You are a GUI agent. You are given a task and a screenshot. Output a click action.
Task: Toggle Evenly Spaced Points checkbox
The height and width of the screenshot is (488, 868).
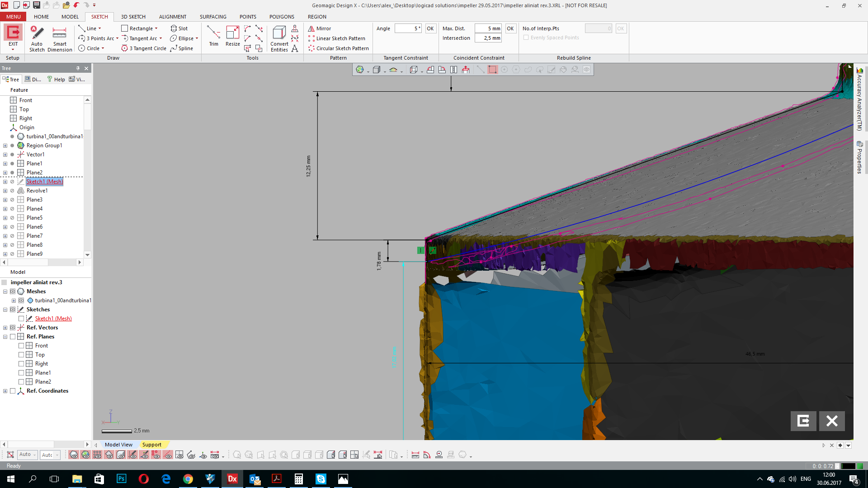click(526, 38)
